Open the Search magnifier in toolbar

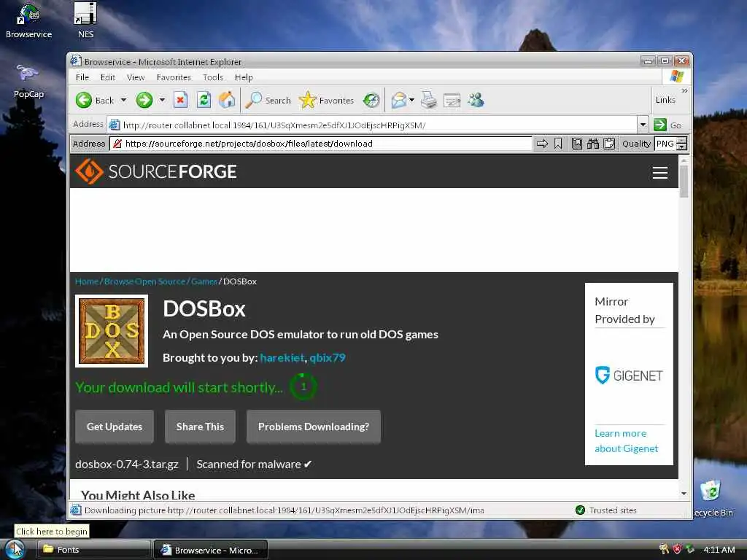click(253, 100)
